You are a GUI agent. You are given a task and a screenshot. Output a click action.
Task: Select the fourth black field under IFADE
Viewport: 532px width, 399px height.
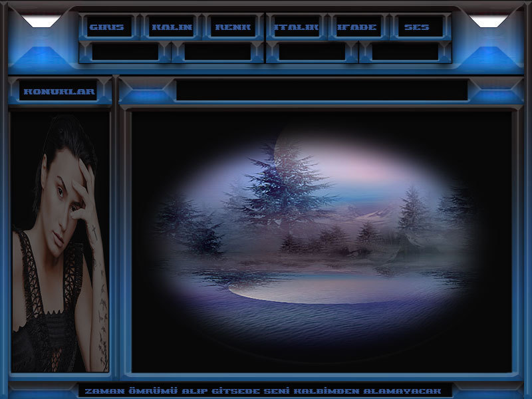tap(405, 52)
